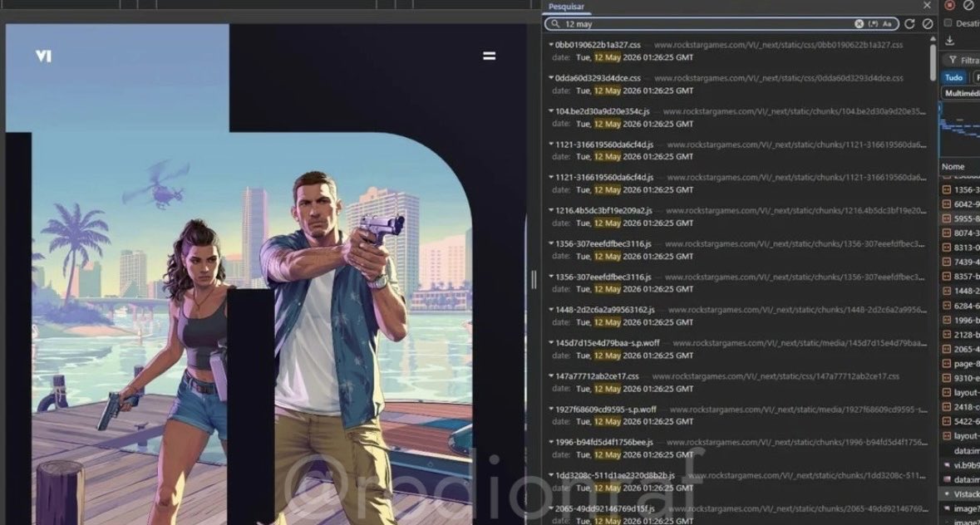Select the 6042-9 request in network list
Image resolution: width=980 pixels, height=525 pixels.
tap(961, 204)
